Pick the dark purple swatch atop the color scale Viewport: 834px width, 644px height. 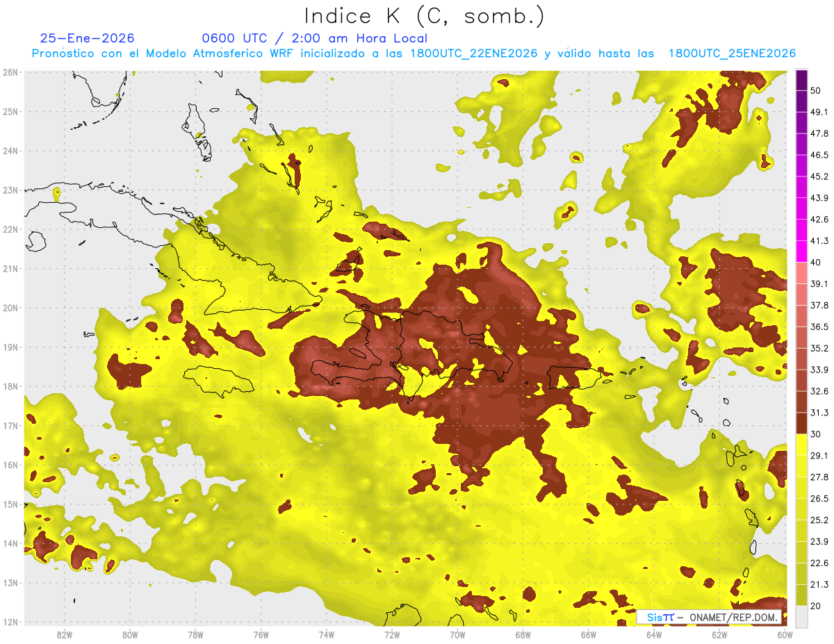point(801,81)
